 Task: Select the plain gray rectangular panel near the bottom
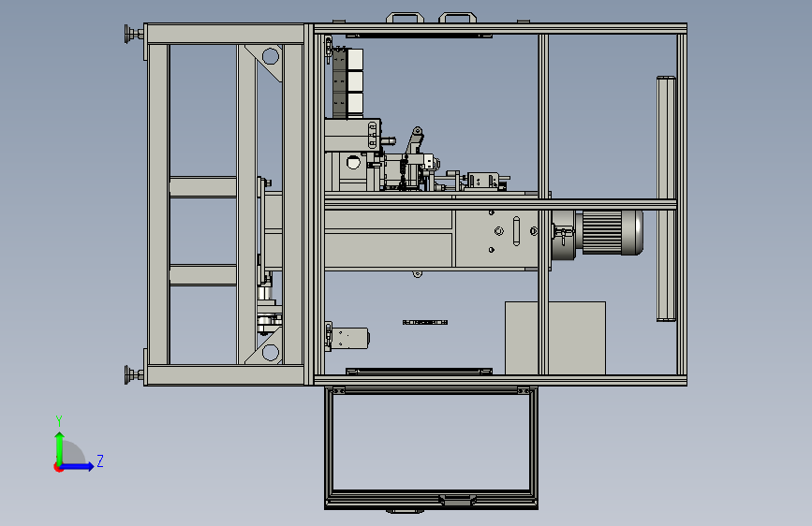pos(555,338)
